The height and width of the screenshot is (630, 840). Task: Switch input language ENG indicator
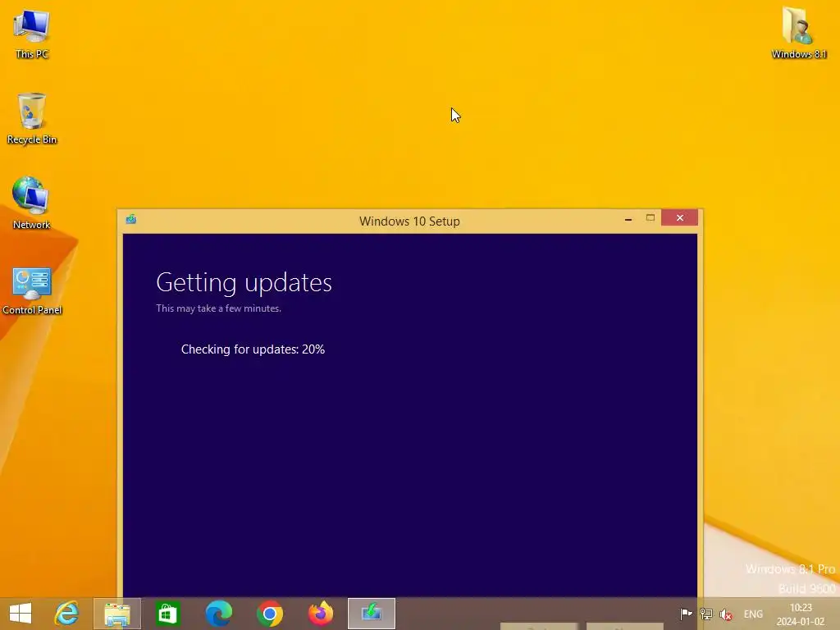753,614
